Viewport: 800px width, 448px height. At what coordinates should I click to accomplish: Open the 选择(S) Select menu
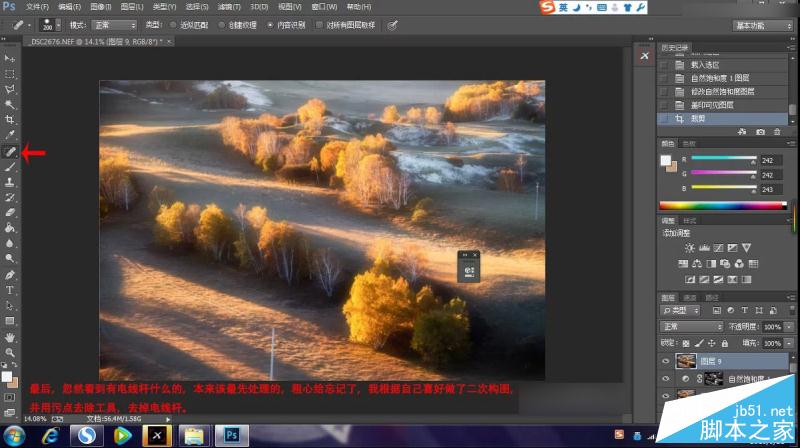(x=196, y=7)
